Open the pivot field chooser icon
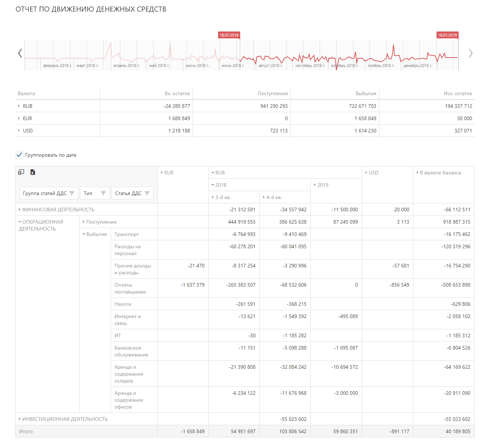The image size is (489, 448). (21, 172)
